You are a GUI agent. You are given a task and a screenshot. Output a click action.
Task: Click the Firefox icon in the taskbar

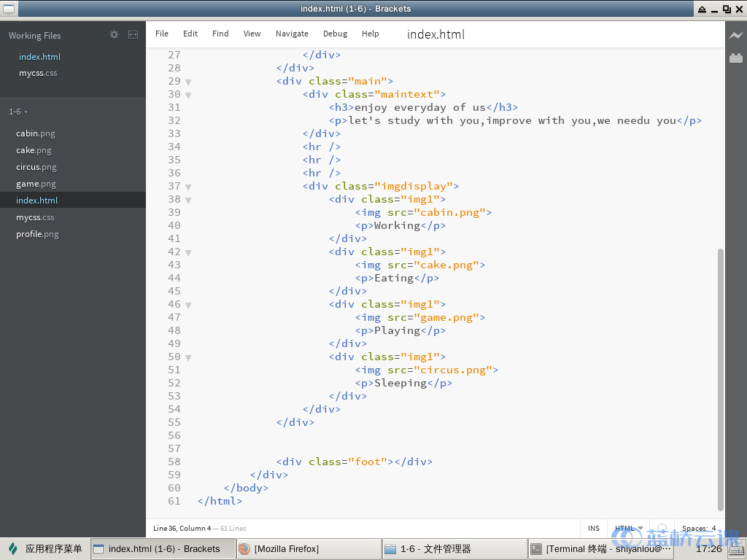(244, 548)
